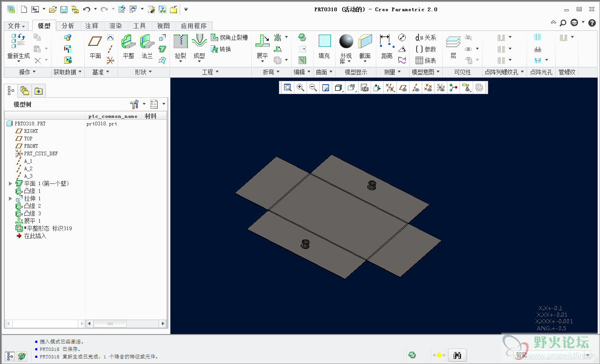Switch to the 应用程序 (Applications) tab
The width and height of the screenshot is (600, 364).
[x=194, y=26]
